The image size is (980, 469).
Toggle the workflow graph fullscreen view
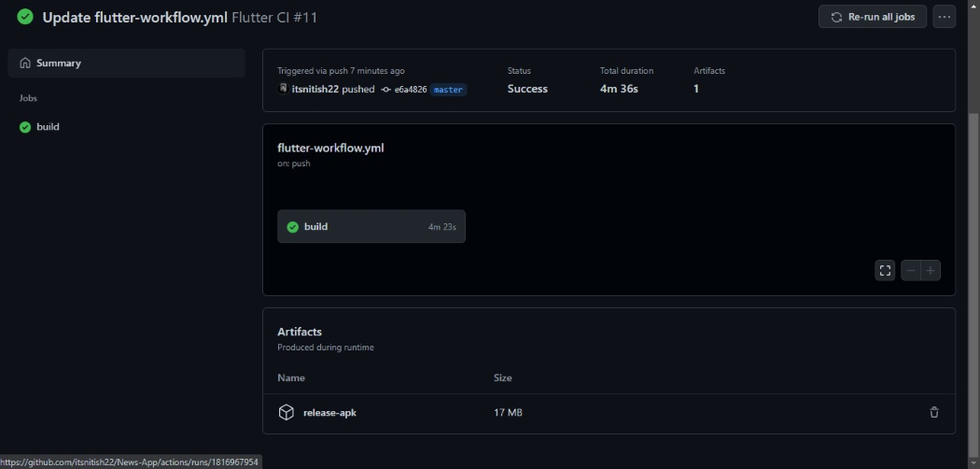point(885,270)
